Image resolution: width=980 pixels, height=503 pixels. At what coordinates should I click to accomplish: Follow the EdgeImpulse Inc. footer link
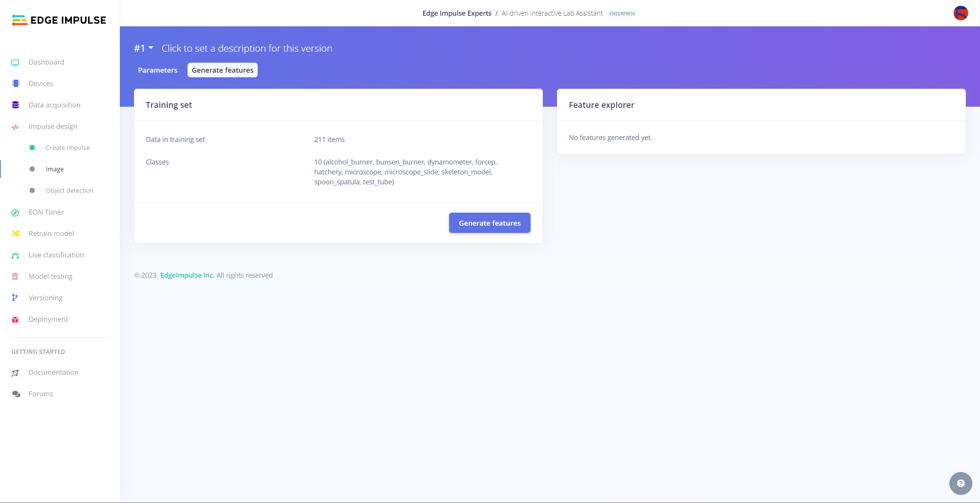[x=187, y=275]
